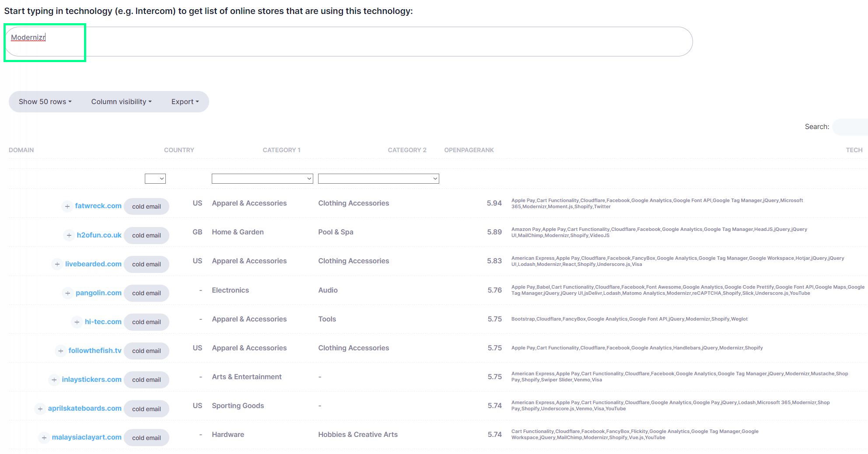Click the Tools category cell
This screenshot has height=454, width=868.
click(327, 319)
